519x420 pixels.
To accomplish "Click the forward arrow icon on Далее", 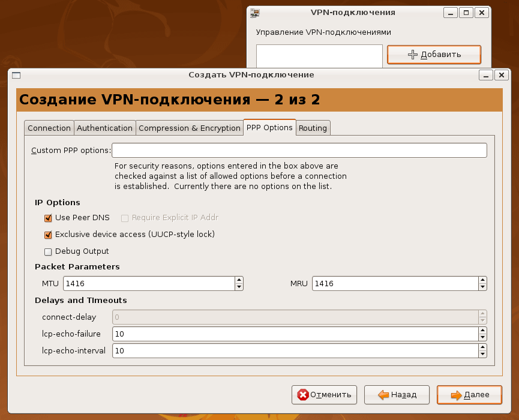I will click(x=456, y=395).
